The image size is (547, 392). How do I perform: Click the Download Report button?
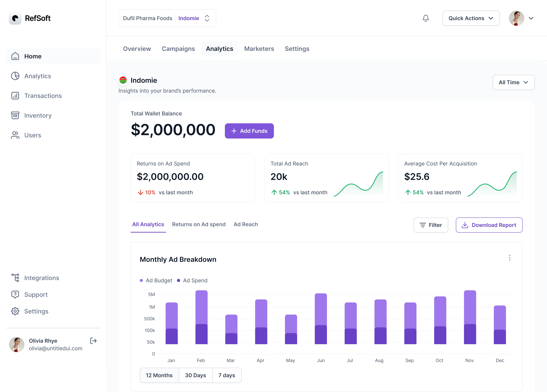pos(489,225)
